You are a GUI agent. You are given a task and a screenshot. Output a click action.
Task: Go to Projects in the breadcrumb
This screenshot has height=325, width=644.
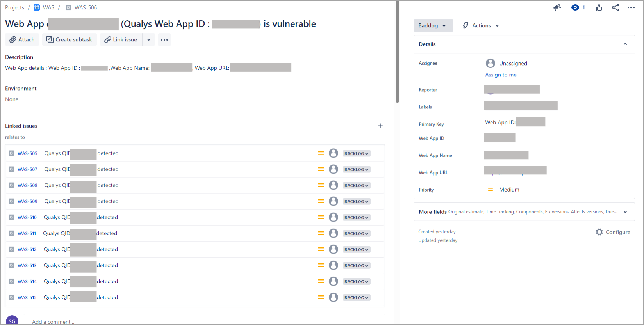coord(14,7)
